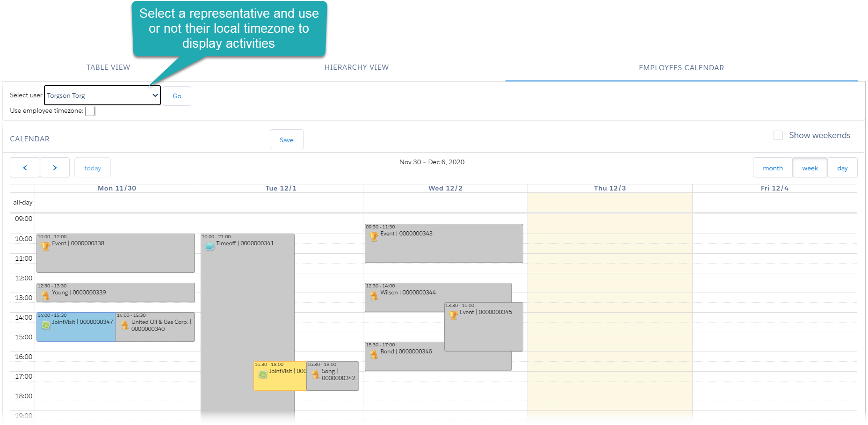Switch calendar to month view
868x425 pixels.
(772, 168)
